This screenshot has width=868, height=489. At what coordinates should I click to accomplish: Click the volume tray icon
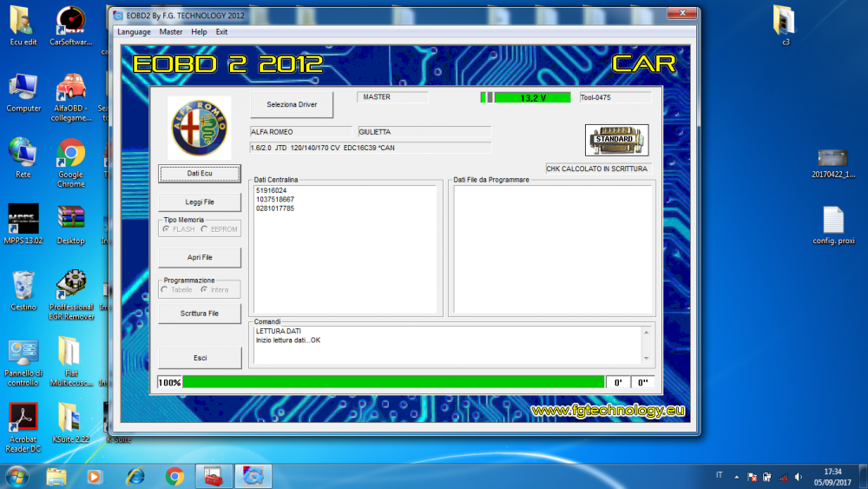point(799,477)
